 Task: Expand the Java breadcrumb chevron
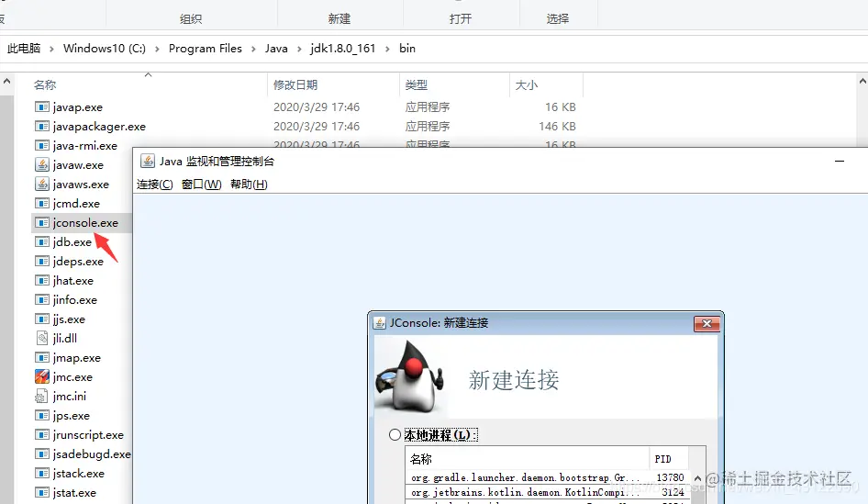[299, 49]
